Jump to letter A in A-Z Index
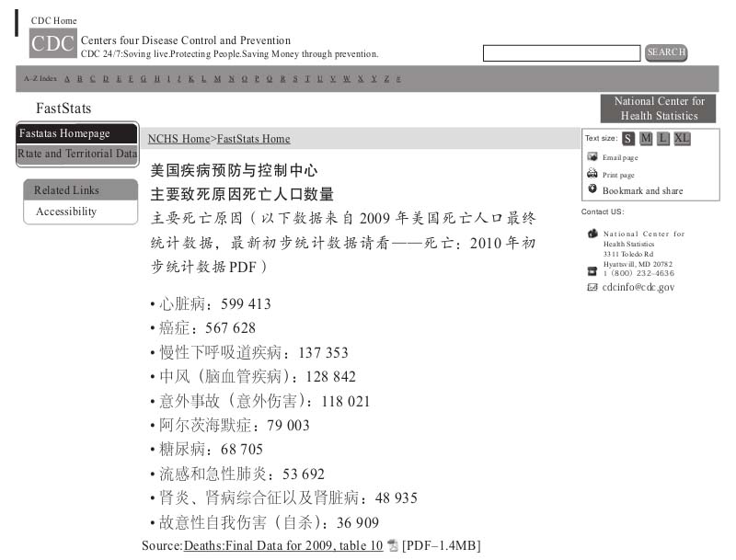 [x=67, y=79]
